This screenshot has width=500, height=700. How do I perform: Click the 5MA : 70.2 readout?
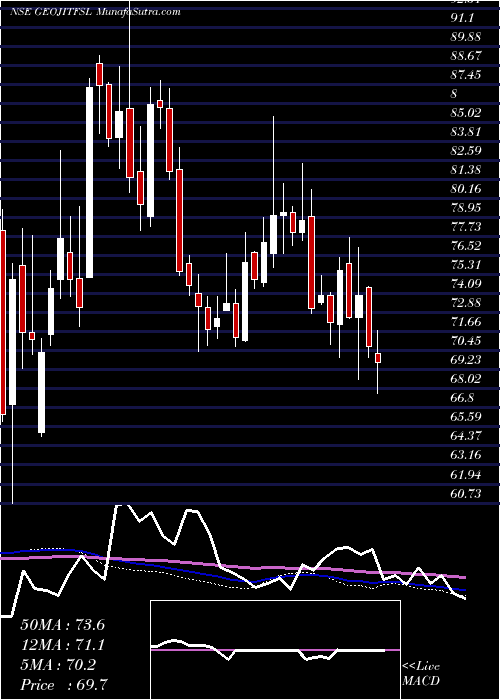58,665
